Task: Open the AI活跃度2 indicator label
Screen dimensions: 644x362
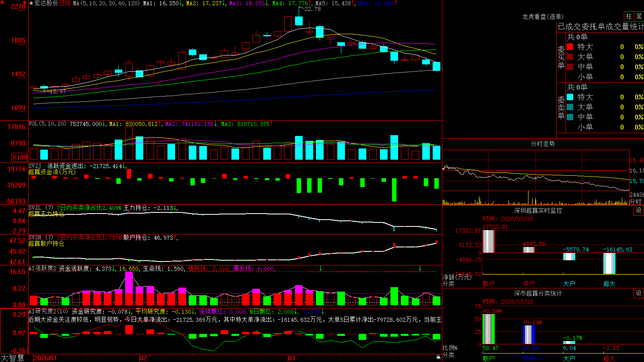Action: (x=42, y=269)
